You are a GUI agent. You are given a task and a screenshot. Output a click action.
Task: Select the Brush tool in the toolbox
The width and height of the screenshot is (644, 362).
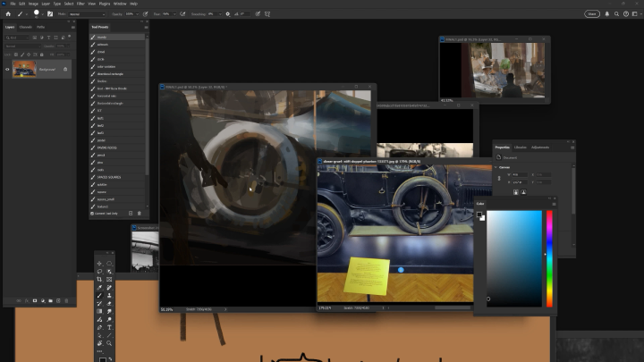(x=99, y=296)
